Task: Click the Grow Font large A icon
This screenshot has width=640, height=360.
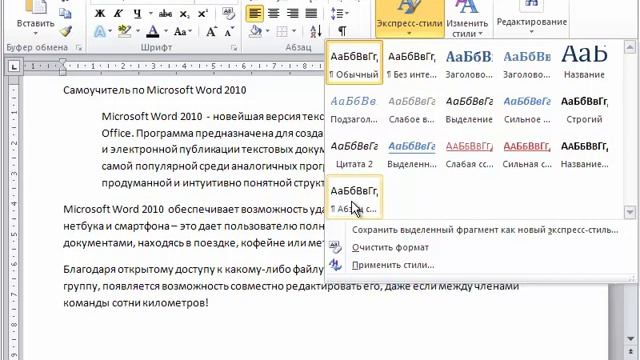Action: click(211, 31)
